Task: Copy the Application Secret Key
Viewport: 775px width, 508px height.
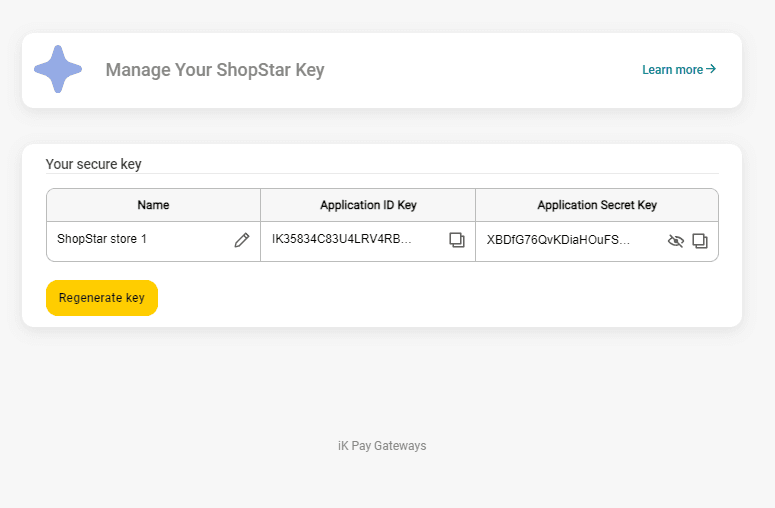Action: (700, 241)
